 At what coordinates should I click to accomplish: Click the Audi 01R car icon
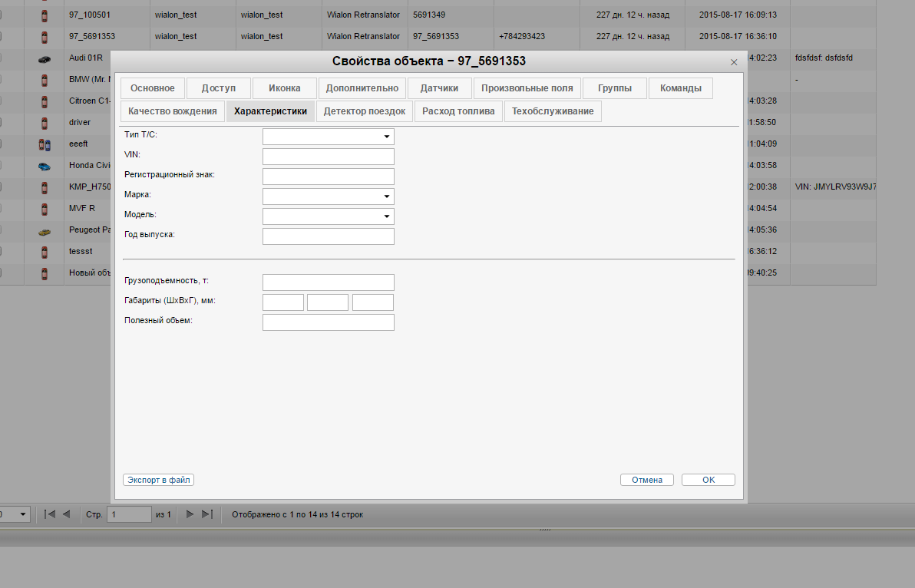click(x=45, y=58)
